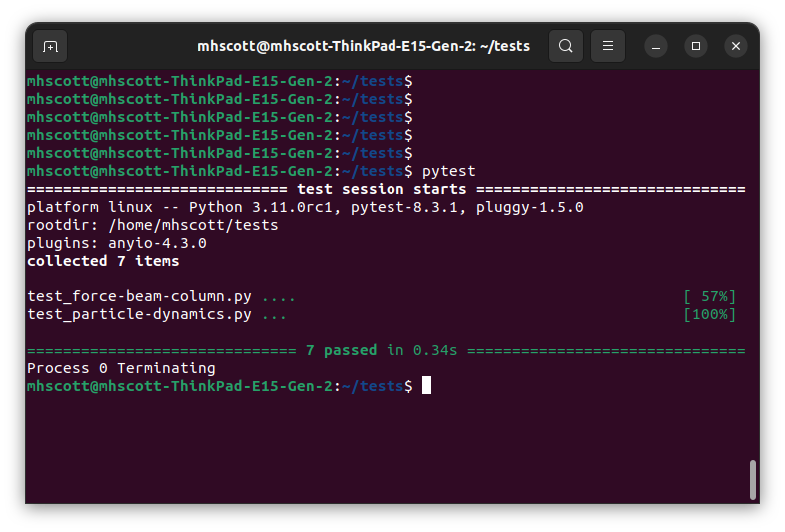Click the test_force-beam-column.py filename
This screenshot has height=532, width=785.
click(139, 297)
